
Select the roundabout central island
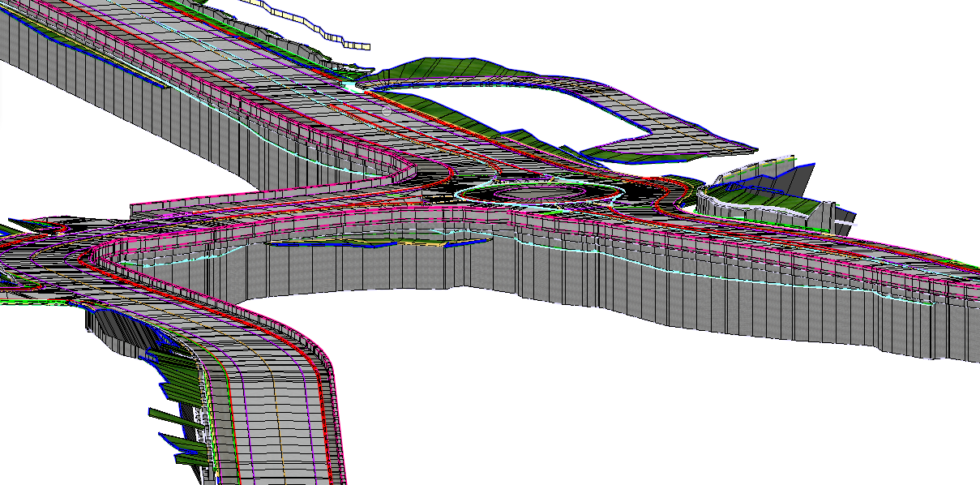[538, 193]
